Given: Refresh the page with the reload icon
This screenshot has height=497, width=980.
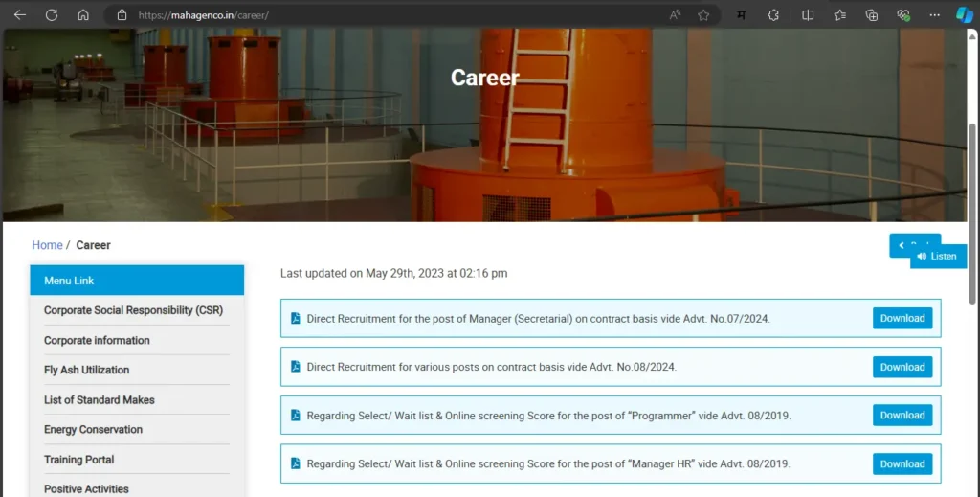Looking at the screenshot, I should click(52, 15).
